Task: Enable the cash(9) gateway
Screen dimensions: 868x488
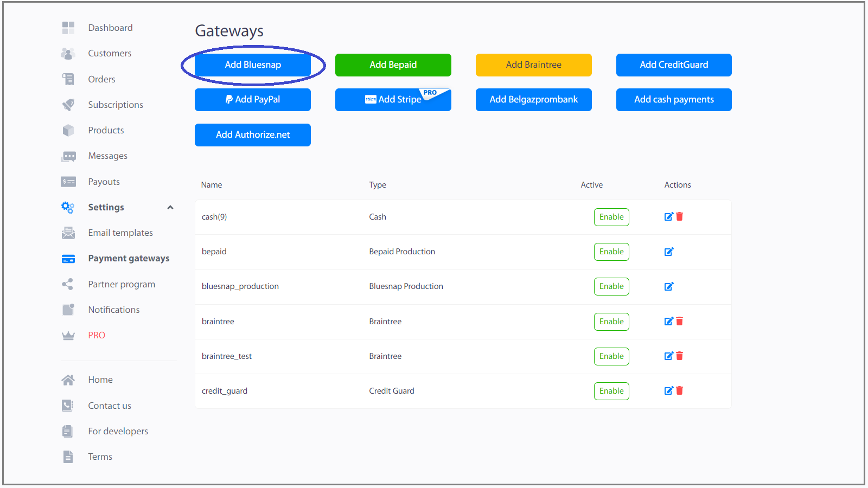Action: [611, 217]
